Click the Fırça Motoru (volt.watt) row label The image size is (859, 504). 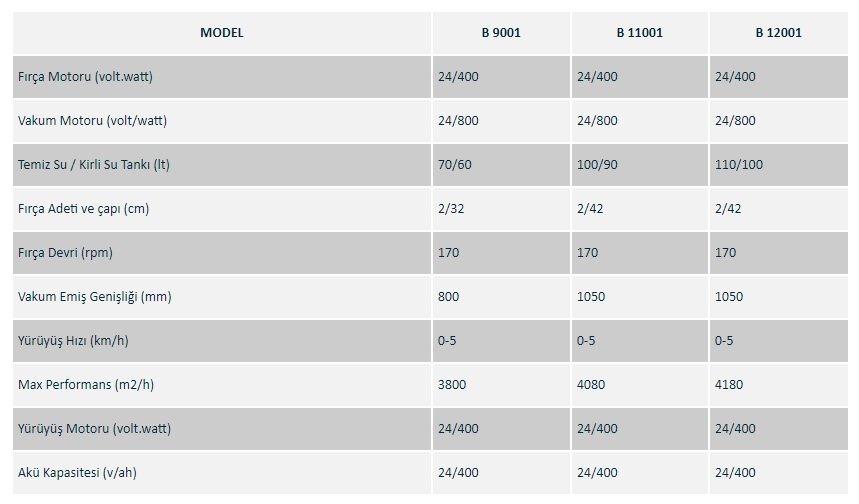pyautogui.click(x=85, y=77)
